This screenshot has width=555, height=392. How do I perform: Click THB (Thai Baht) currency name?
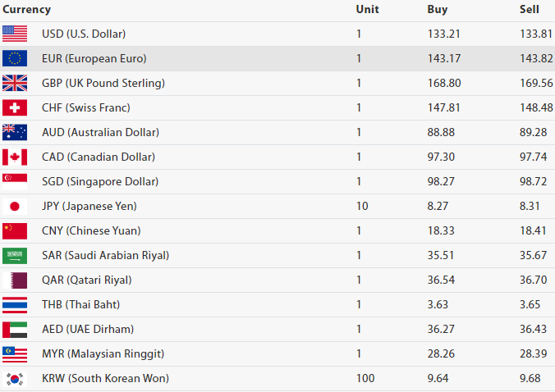point(81,304)
